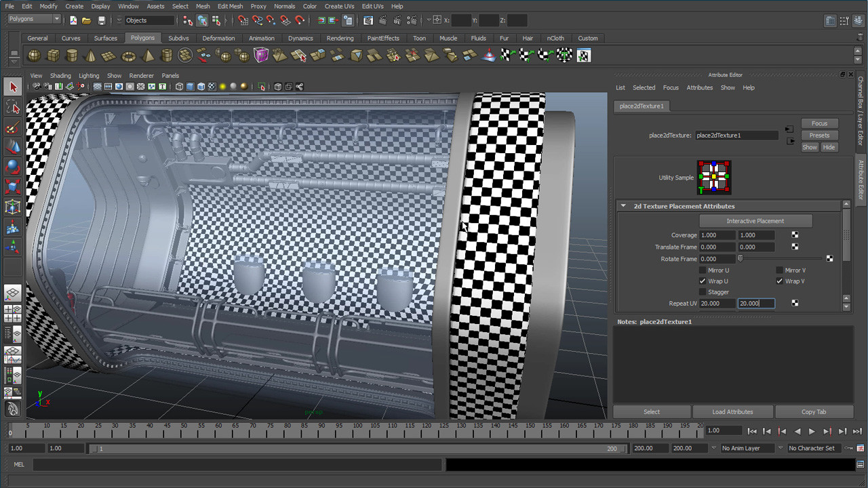Collapse the 2d Texture Placement Attributes section
The image size is (868, 488).
pos(623,206)
